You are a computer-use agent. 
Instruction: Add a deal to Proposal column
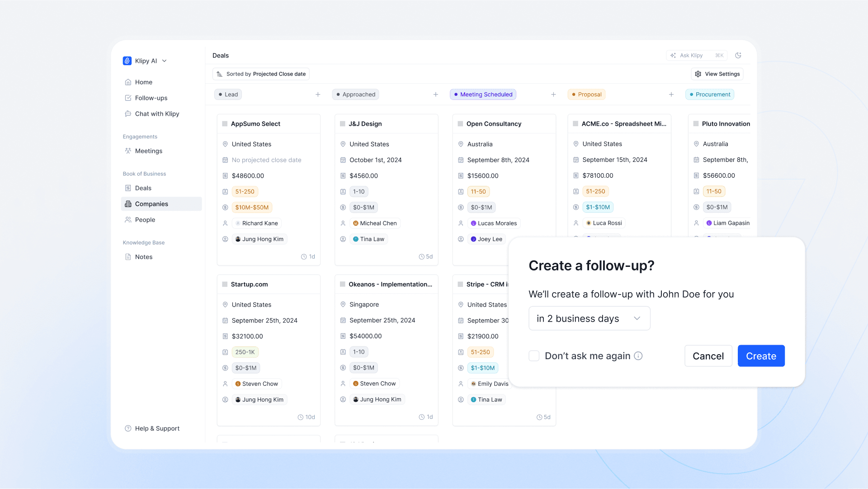coord(671,95)
